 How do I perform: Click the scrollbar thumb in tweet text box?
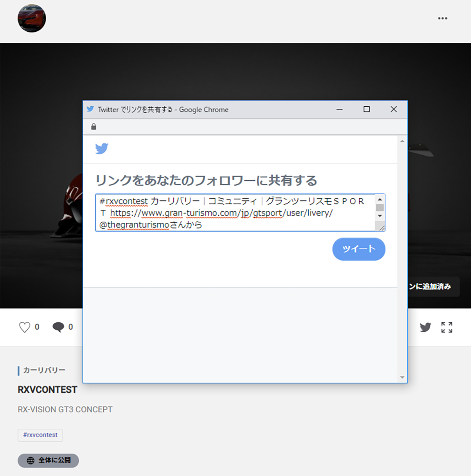point(380,208)
